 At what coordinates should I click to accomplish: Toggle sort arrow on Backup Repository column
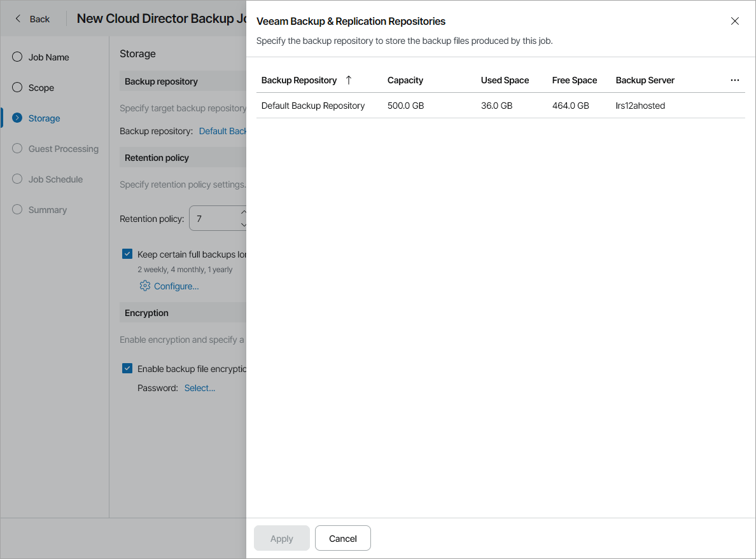[348, 80]
